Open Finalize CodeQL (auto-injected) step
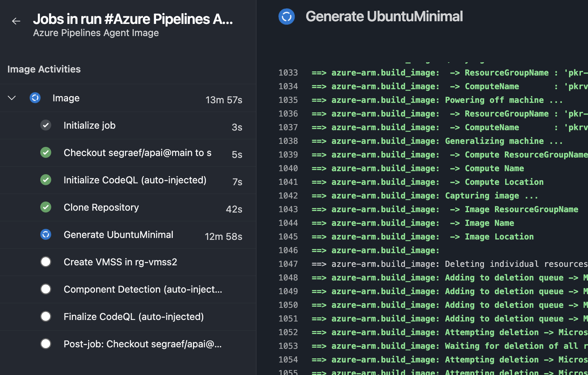The width and height of the screenshot is (588, 375). 128,317
